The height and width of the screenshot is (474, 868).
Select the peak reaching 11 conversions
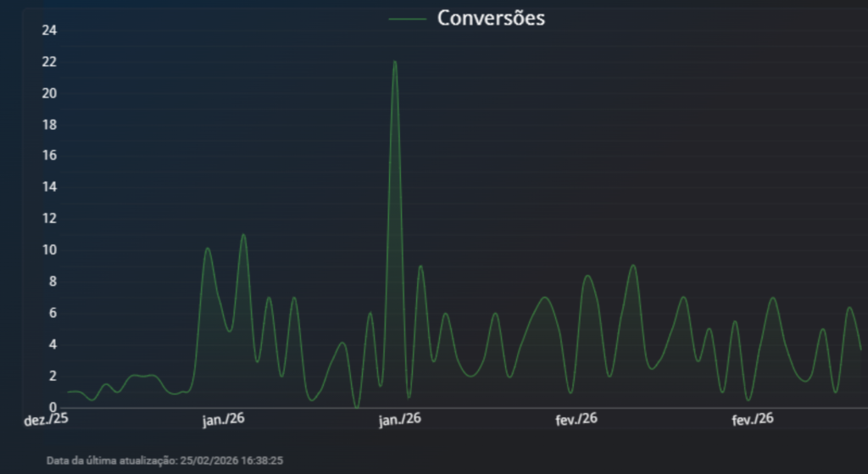pyautogui.click(x=243, y=235)
